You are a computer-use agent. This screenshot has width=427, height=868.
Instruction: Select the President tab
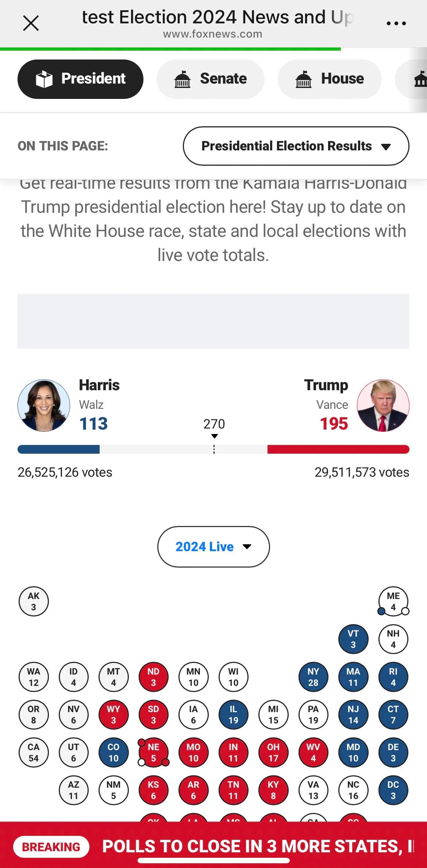click(80, 79)
